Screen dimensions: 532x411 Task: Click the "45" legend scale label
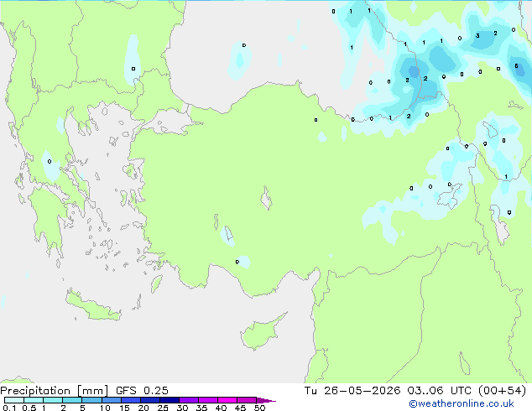coord(240,408)
